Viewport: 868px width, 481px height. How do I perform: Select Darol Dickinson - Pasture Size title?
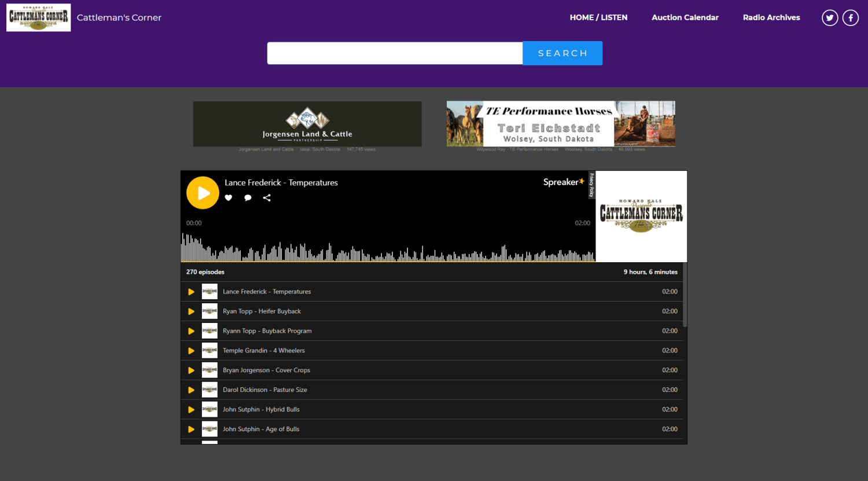click(265, 390)
